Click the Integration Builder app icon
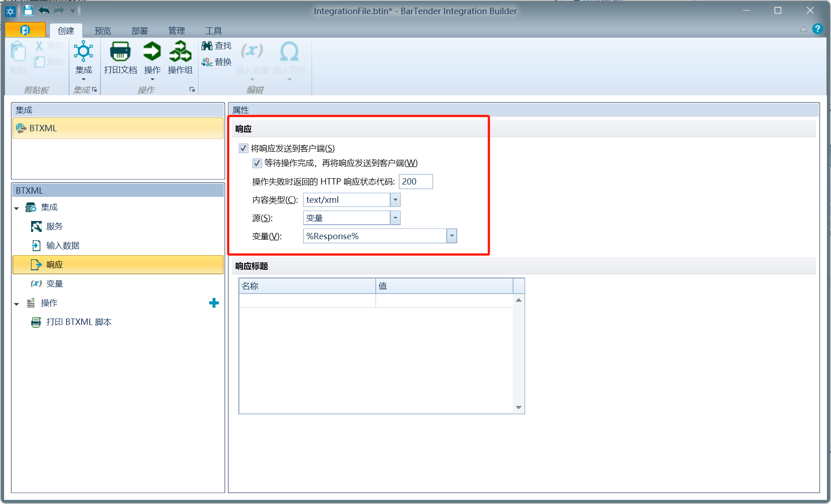Screen dimensions: 831x504 (10, 11)
